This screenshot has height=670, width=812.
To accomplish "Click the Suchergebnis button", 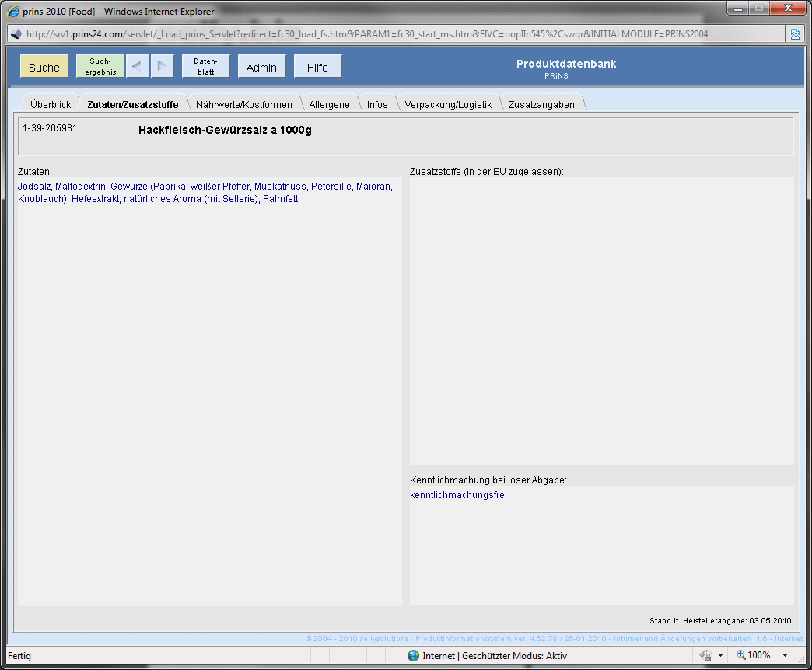I will tap(100, 67).
